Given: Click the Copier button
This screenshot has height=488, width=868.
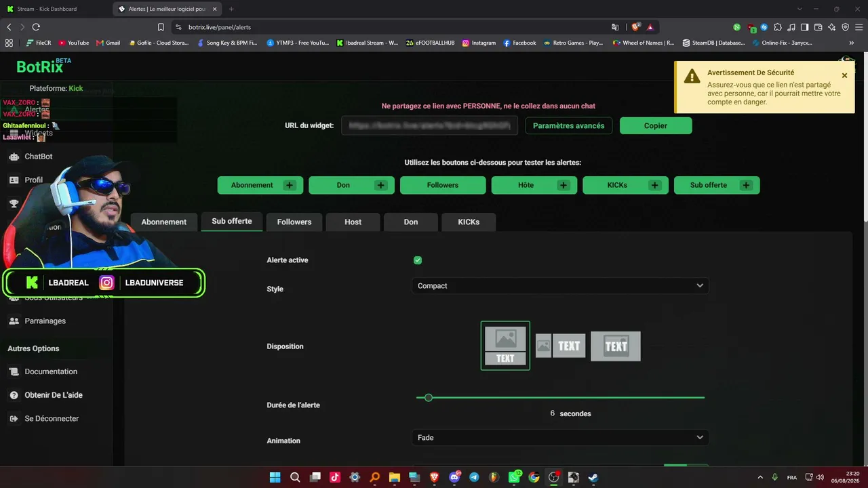Looking at the screenshot, I should click(656, 126).
